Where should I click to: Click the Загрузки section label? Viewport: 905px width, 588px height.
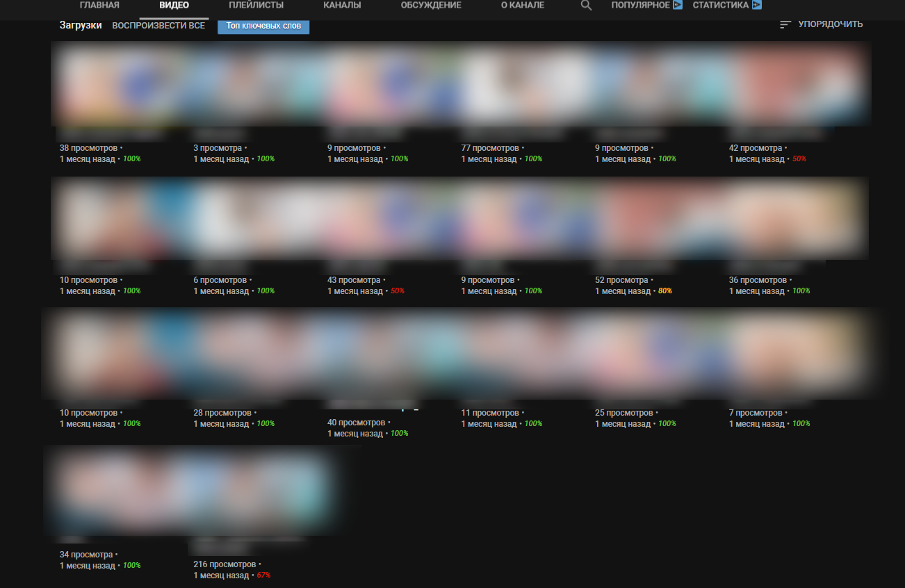tap(81, 24)
